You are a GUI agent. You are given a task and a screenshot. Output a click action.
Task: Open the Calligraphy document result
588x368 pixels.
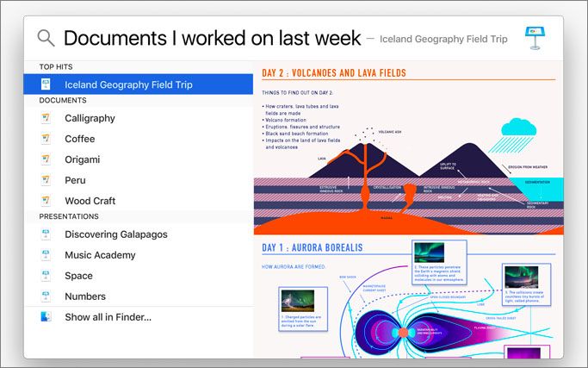click(139, 118)
